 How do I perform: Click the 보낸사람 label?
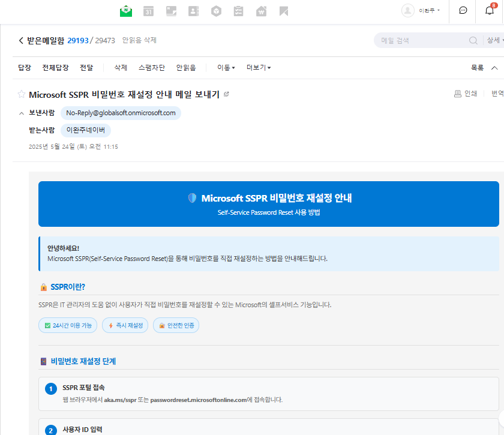click(42, 113)
